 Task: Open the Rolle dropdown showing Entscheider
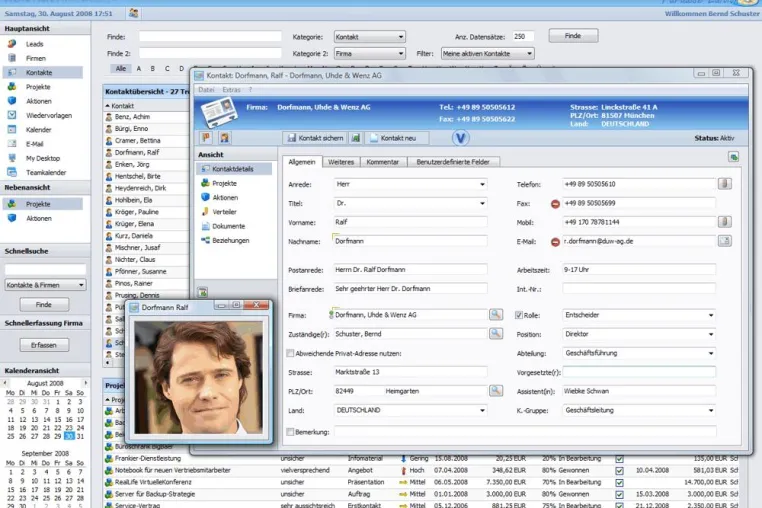point(639,315)
